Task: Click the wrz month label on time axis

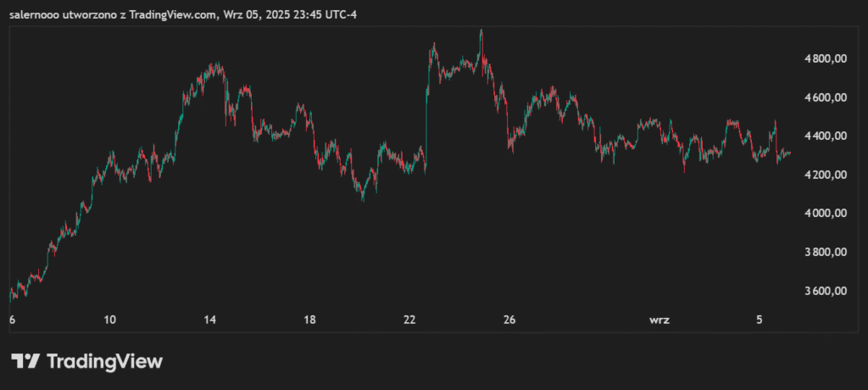Action: (x=659, y=320)
